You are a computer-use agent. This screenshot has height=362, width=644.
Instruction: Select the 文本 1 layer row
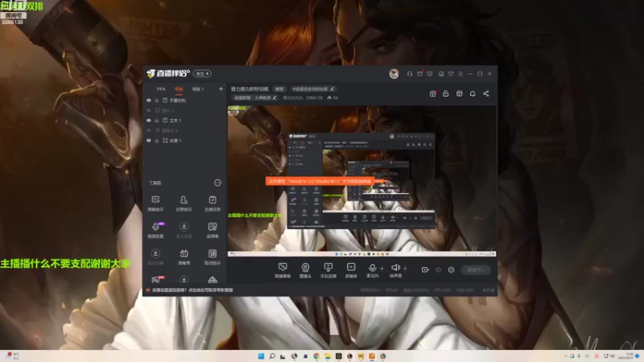(x=184, y=120)
